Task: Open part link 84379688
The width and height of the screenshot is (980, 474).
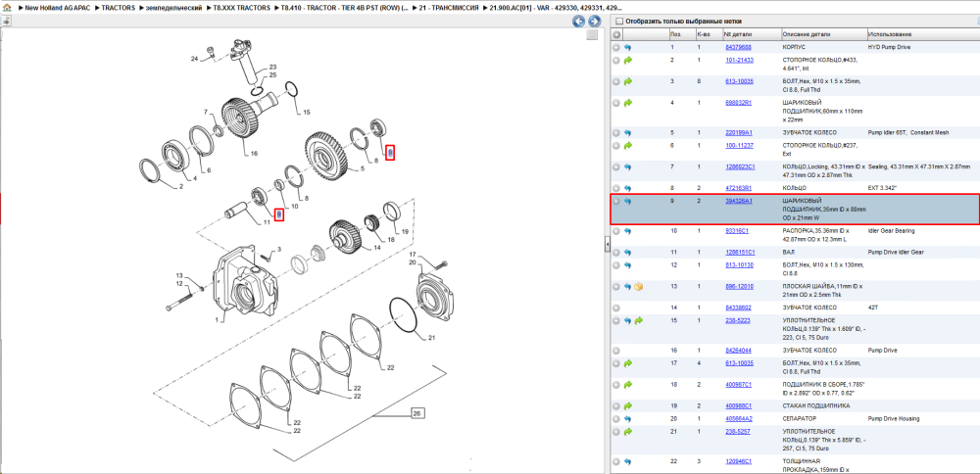Action: [738, 47]
